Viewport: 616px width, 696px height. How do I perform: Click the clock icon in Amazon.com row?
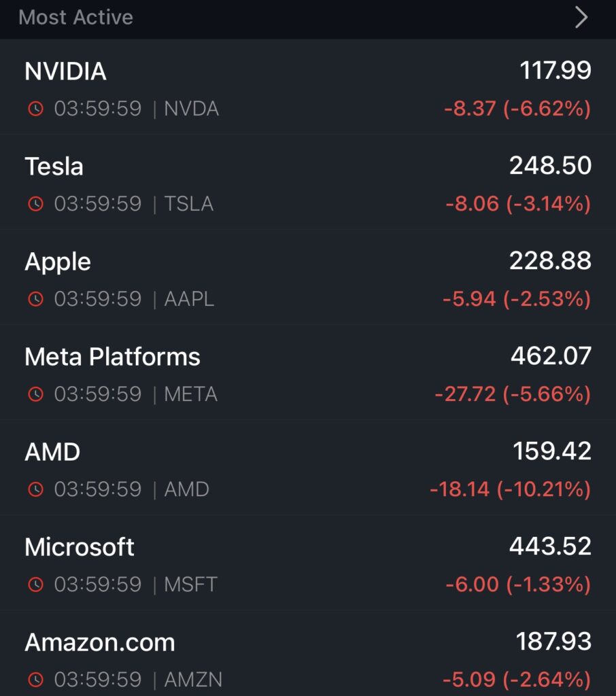35,680
